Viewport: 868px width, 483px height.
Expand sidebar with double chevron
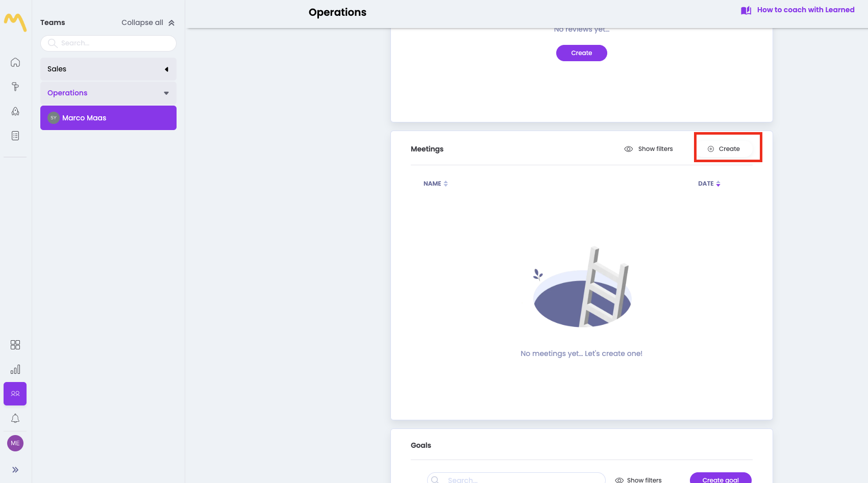(x=15, y=470)
